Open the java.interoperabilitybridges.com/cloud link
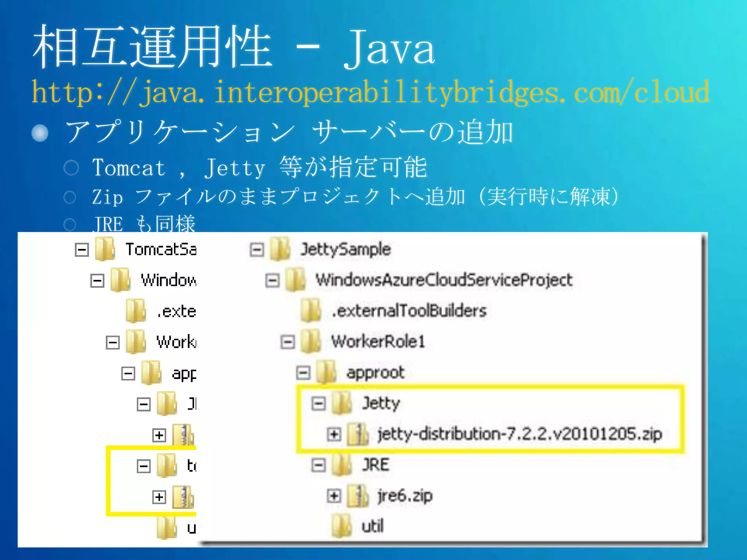The image size is (747, 560). 370,92
